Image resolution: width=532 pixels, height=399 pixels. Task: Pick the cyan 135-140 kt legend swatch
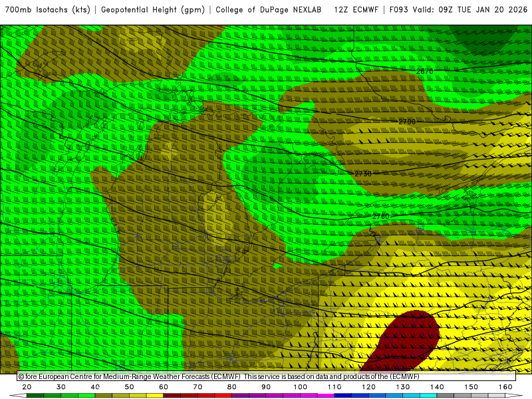(428, 396)
